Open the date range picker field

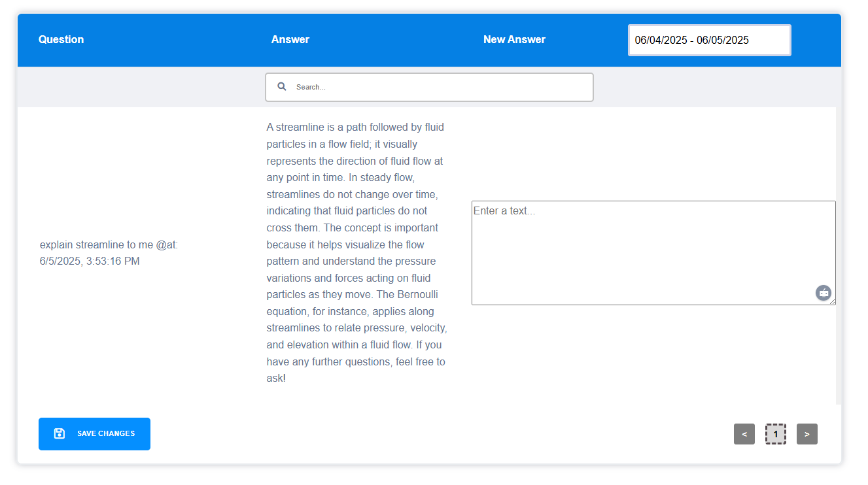[x=709, y=40]
